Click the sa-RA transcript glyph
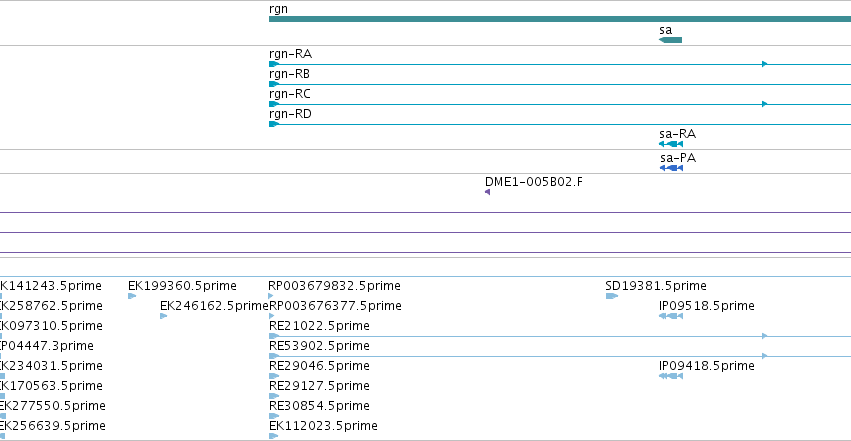Screen dimensions: 851x441 (671, 144)
